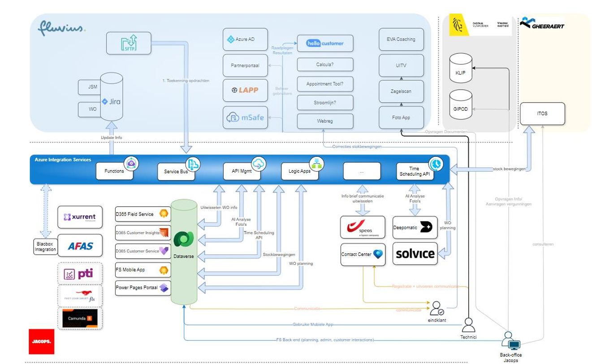Click the Power Pages Portaal icon
The width and height of the screenshot is (592, 364).
coord(164,288)
